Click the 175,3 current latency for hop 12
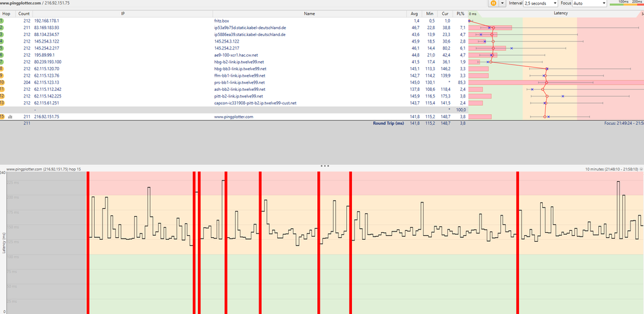Screen dimensions: 644x314 [446, 96]
